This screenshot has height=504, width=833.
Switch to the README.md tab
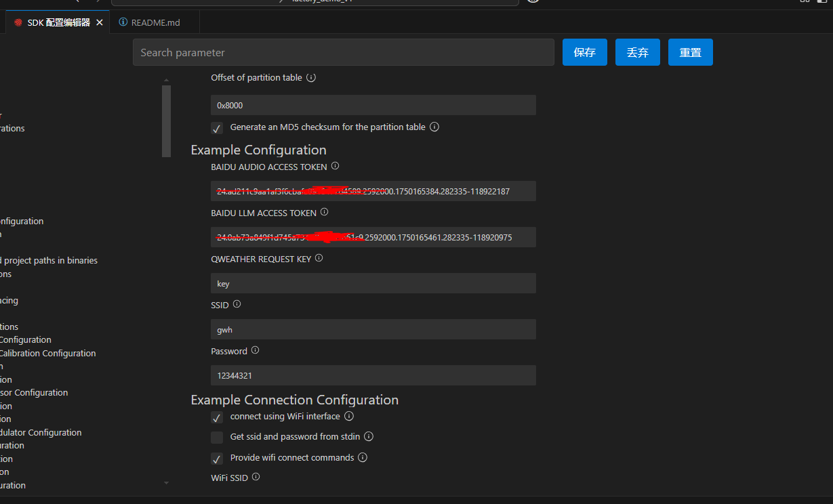pyautogui.click(x=155, y=22)
